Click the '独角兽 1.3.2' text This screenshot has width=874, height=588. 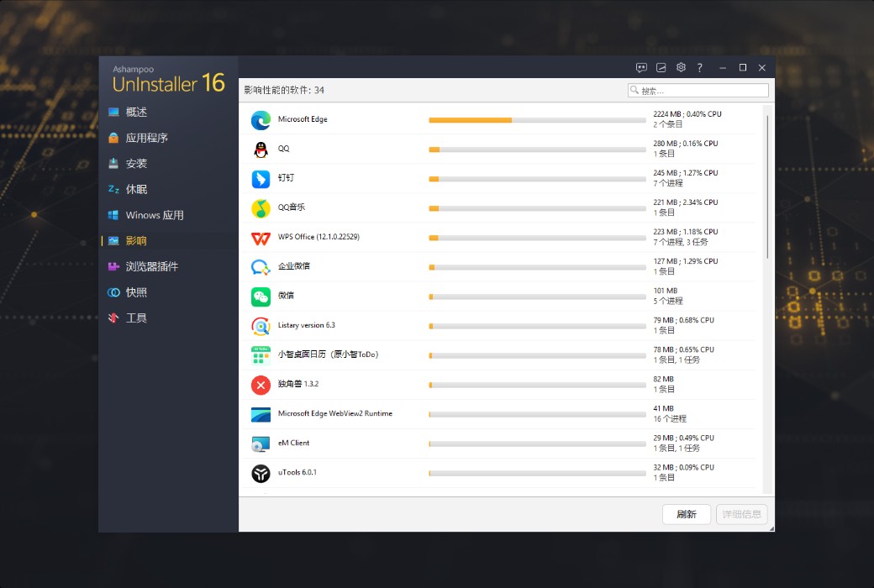coord(297,384)
